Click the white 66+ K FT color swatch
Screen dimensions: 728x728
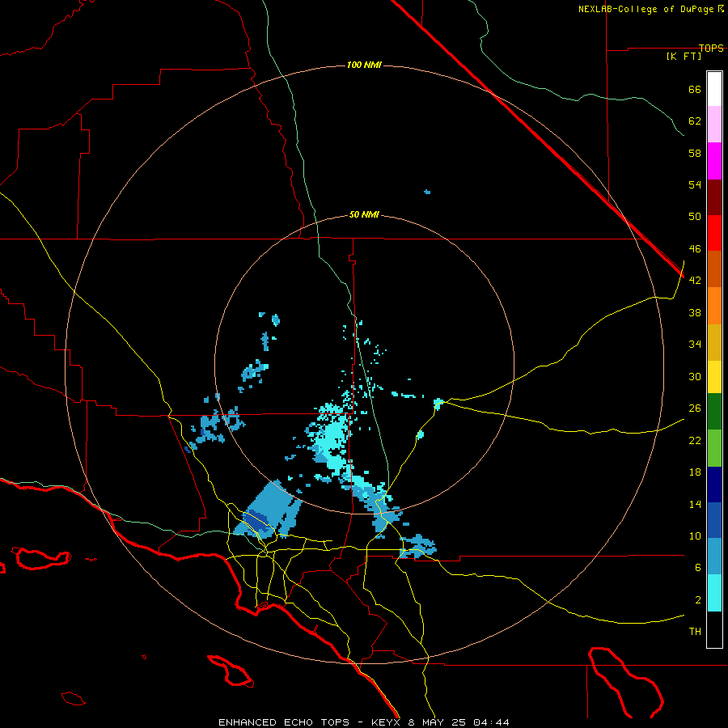click(x=714, y=89)
